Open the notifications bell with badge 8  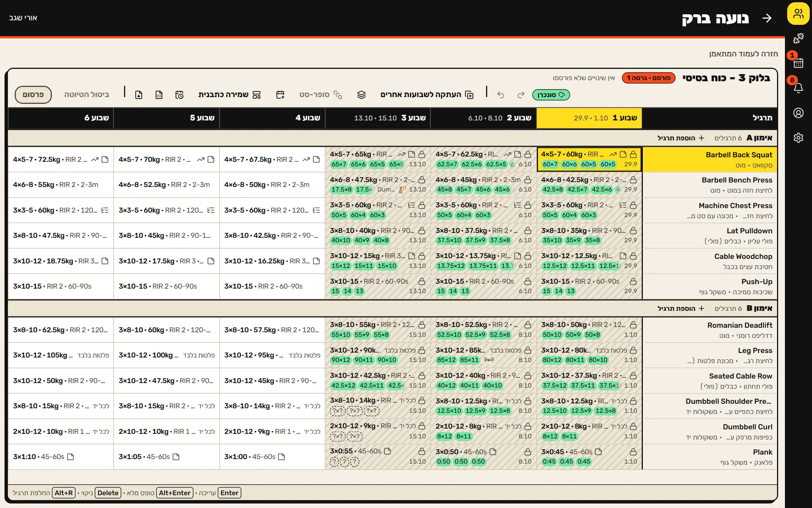(798, 88)
